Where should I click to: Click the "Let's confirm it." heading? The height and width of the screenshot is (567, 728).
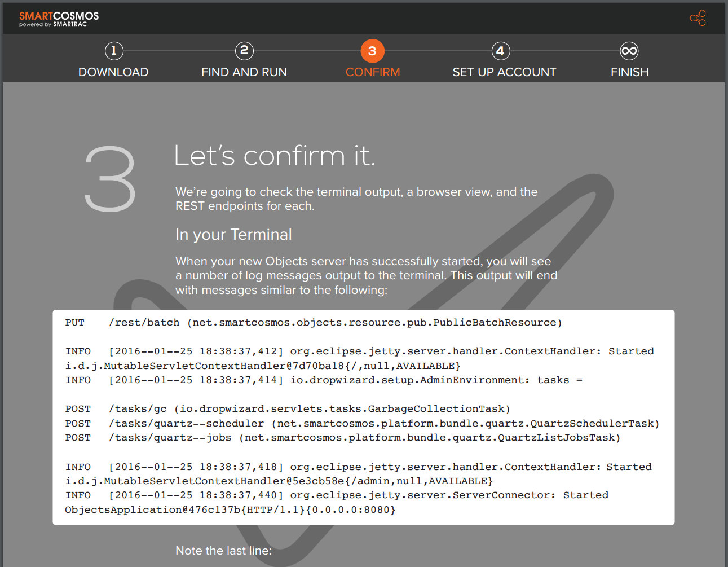tap(275, 155)
